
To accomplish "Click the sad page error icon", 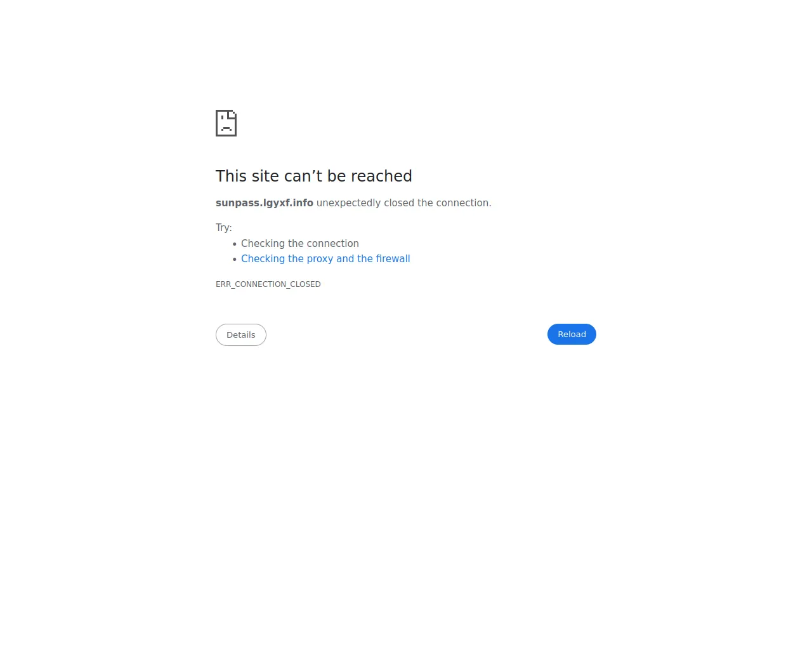I will pos(226,123).
